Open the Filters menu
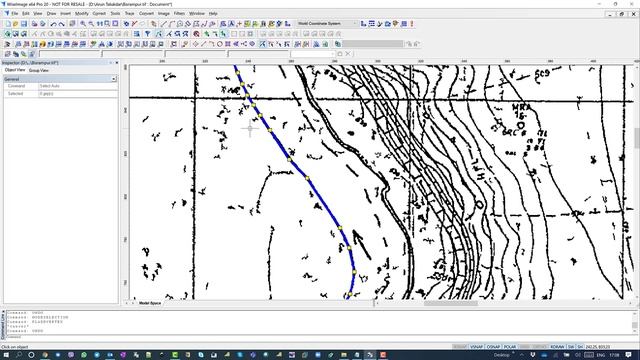The width and height of the screenshot is (640, 360). click(179, 13)
